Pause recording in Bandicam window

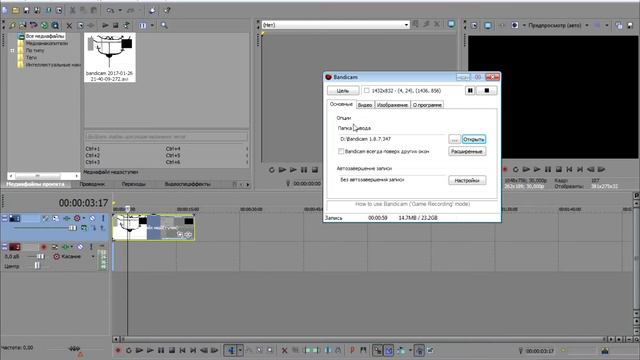(470, 91)
